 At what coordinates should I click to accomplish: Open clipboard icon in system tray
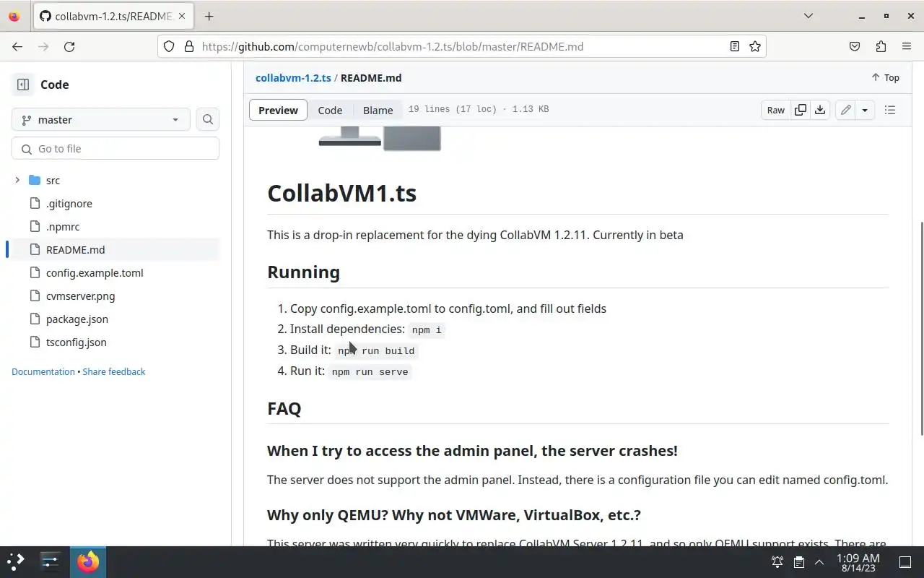798,562
